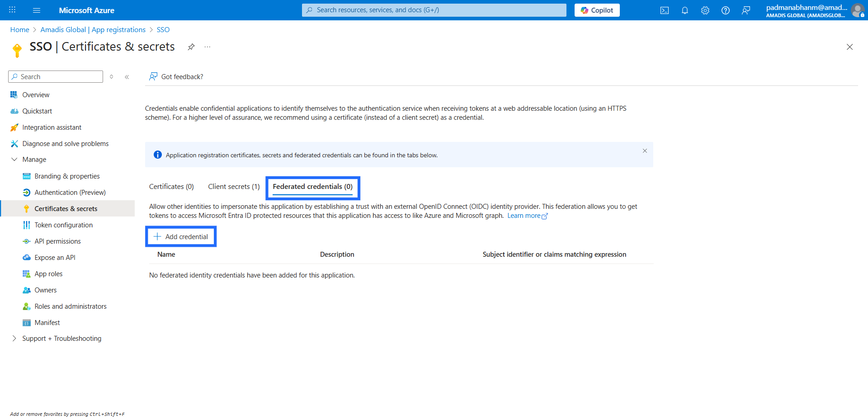Open API permissions in the sidebar

click(57, 241)
